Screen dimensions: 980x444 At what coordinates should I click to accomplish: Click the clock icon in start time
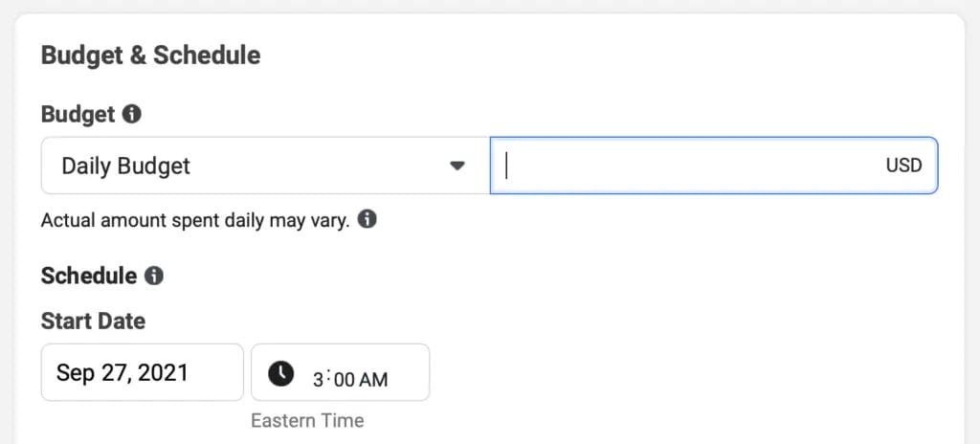click(280, 373)
